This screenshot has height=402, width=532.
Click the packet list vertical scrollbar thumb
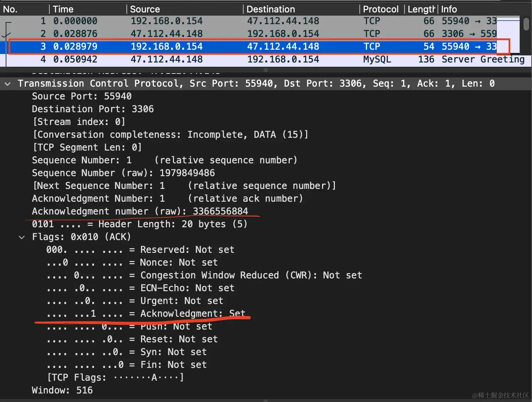[x=526, y=24]
